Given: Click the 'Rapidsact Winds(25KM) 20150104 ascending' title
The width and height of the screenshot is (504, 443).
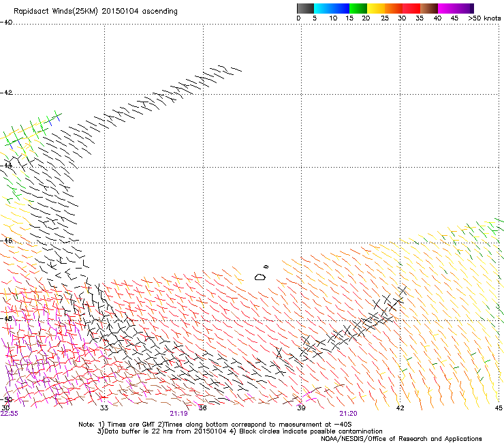Looking at the screenshot, I should tap(95, 12).
